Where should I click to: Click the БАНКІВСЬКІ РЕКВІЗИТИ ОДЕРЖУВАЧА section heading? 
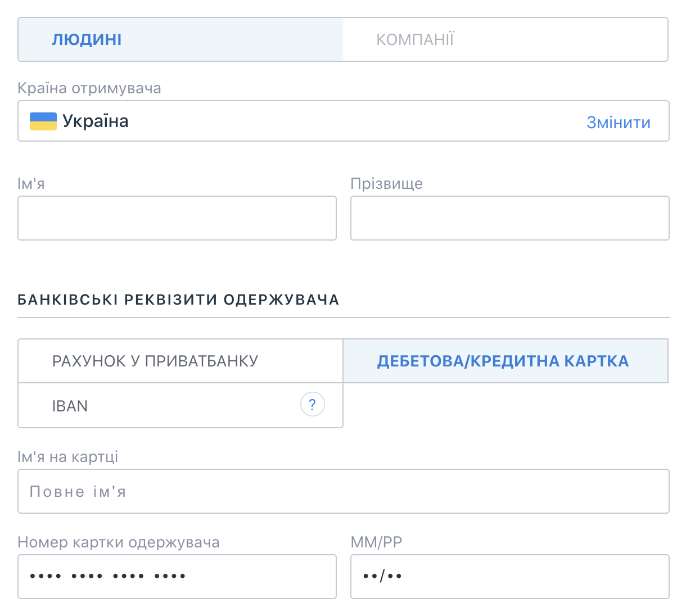point(178,300)
